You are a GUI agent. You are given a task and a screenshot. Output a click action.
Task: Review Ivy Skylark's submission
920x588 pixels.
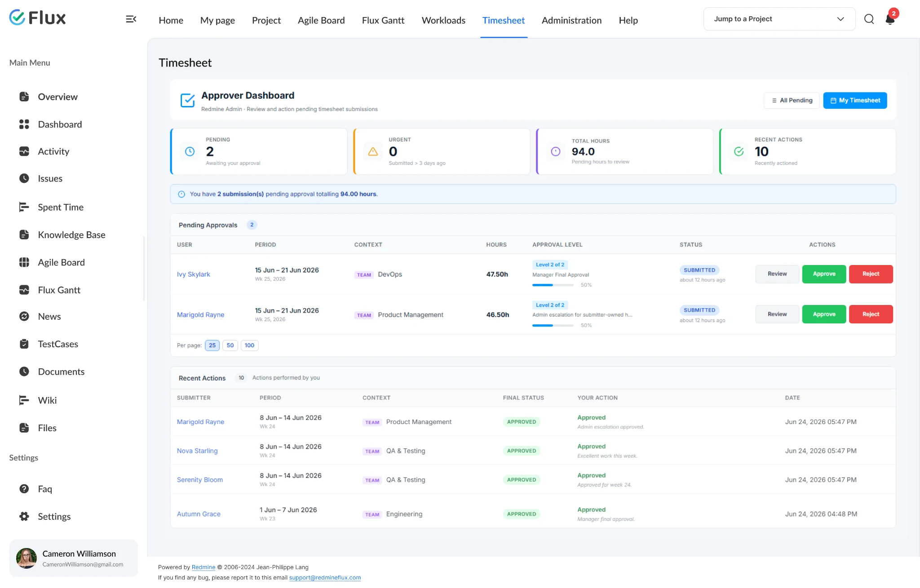(777, 274)
